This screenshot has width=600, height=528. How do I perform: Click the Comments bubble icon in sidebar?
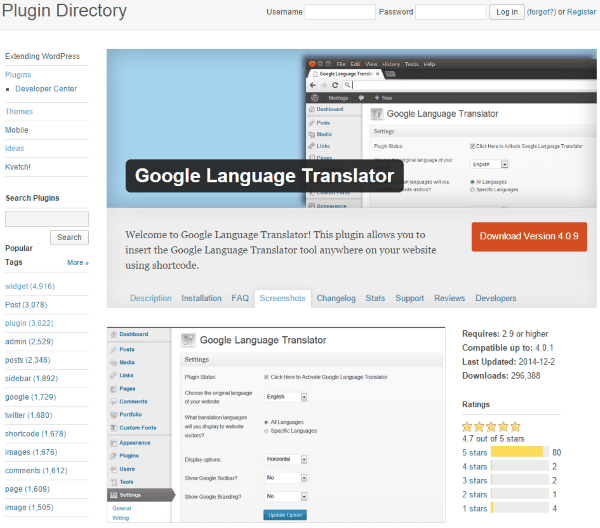[x=113, y=400]
